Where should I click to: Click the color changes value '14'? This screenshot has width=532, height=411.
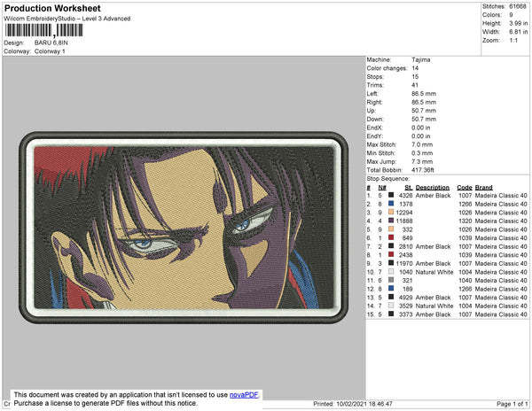coord(415,68)
